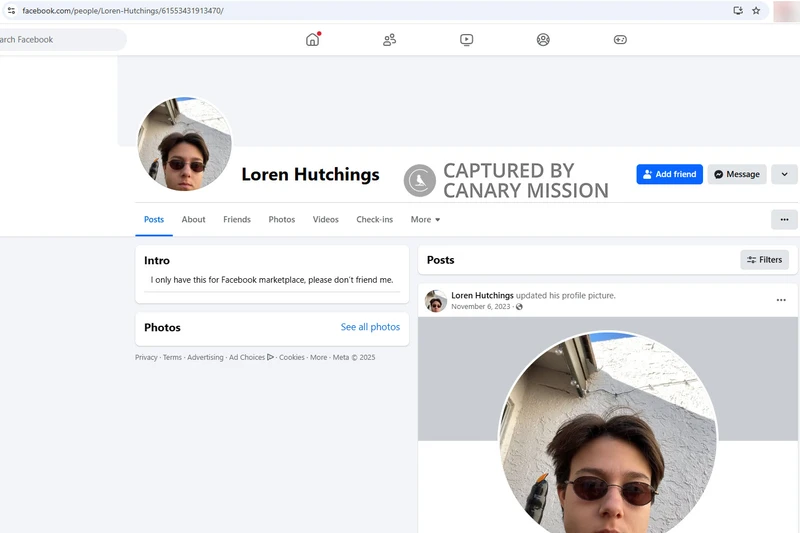The width and height of the screenshot is (800, 533).
Task: Open the large profile picture avatar
Action: click(184, 144)
